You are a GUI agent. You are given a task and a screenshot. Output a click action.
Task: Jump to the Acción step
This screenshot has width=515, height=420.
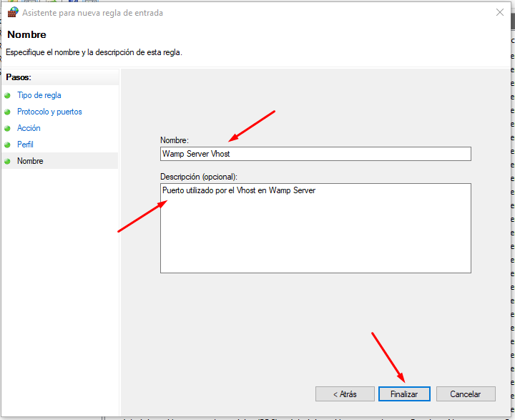tap(29, 128)
